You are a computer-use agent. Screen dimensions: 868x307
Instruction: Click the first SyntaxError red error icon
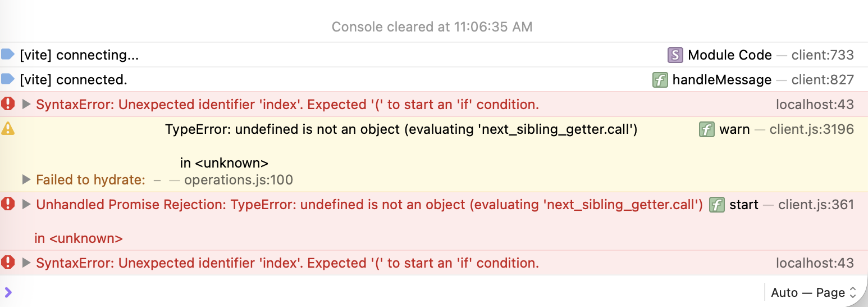click(x=8, y=104)
